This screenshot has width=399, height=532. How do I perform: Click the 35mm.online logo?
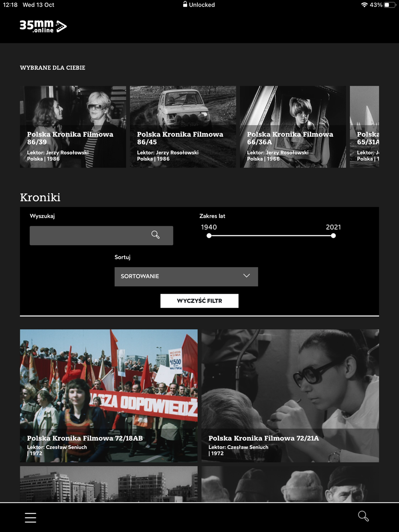point(43,26)
